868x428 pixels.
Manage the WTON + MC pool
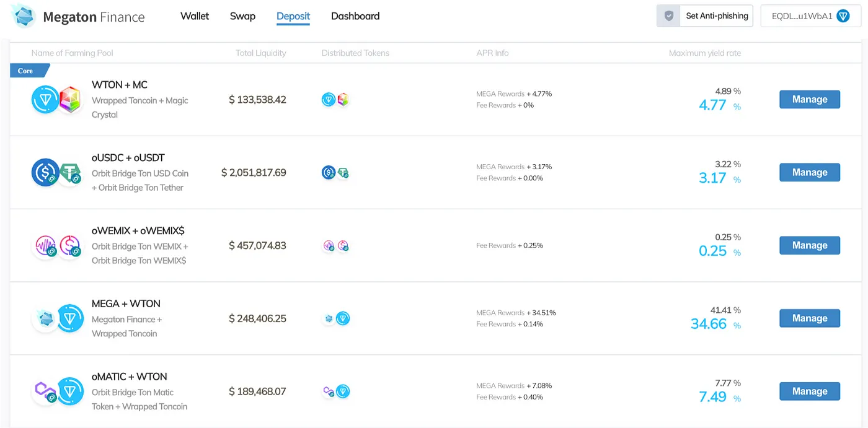pos(810,99)
